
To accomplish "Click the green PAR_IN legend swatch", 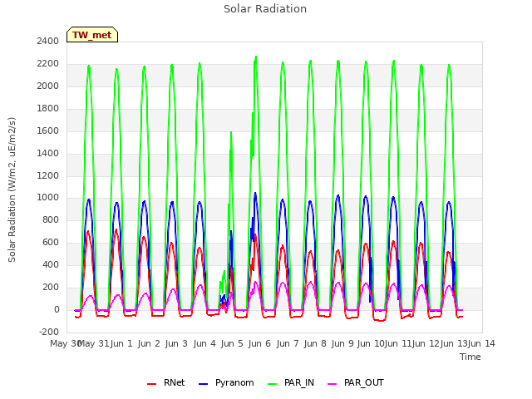I will click(272, 384).
